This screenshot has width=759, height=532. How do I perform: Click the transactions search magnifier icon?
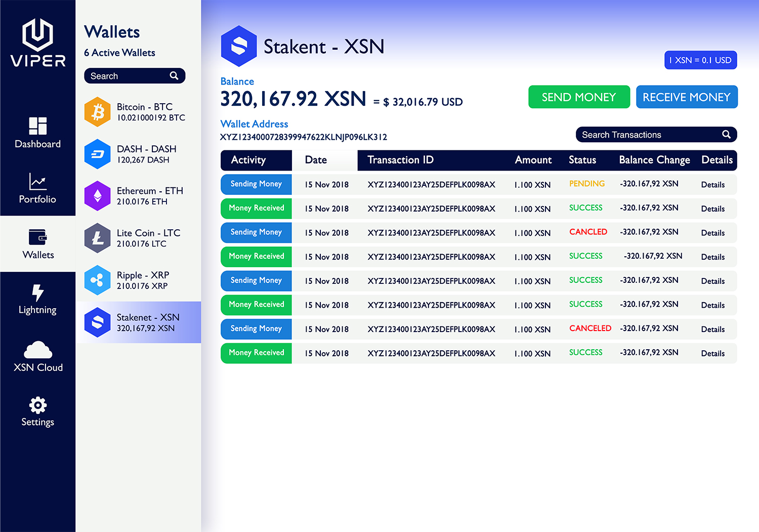pyautogui.click(x=726, y=135)
